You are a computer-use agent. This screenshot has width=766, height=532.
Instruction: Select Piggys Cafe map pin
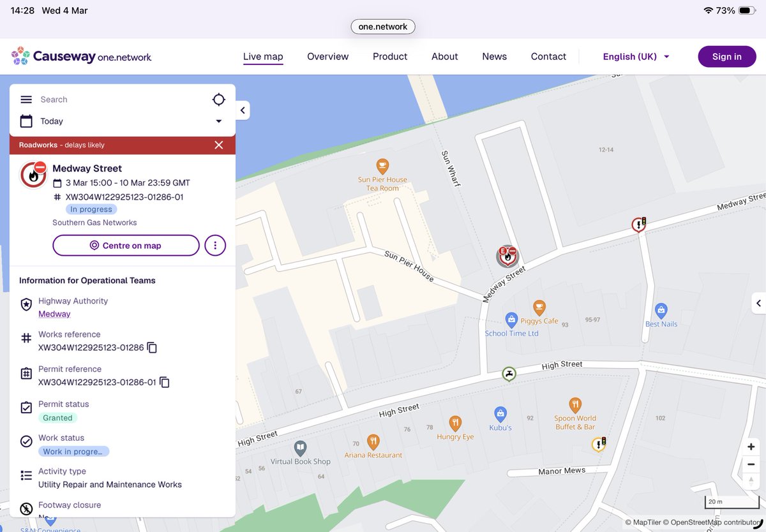(x=539, y=308)
